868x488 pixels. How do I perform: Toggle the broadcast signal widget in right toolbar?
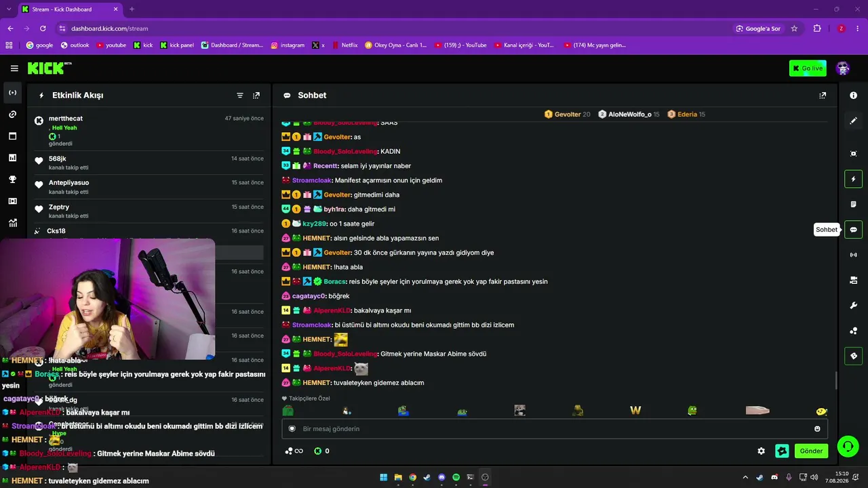tap(854, 255)
